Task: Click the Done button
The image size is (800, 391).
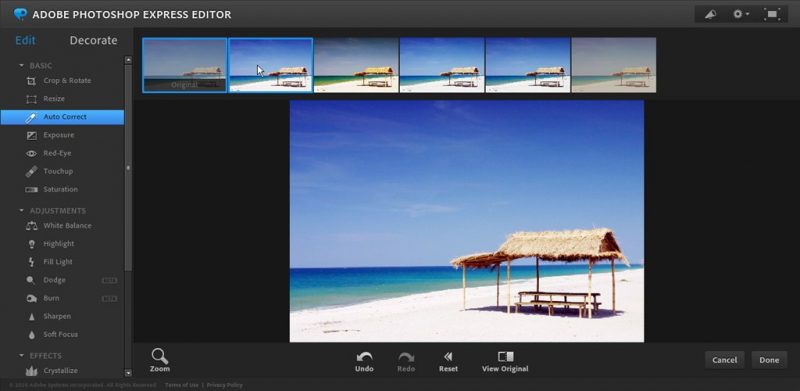Action: (769, 360)
